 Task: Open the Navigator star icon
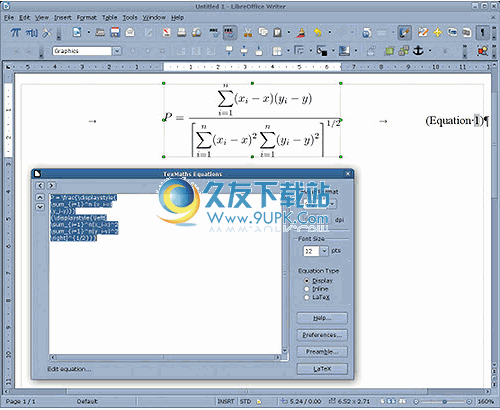pyautogui.click(x=437, y=32)
